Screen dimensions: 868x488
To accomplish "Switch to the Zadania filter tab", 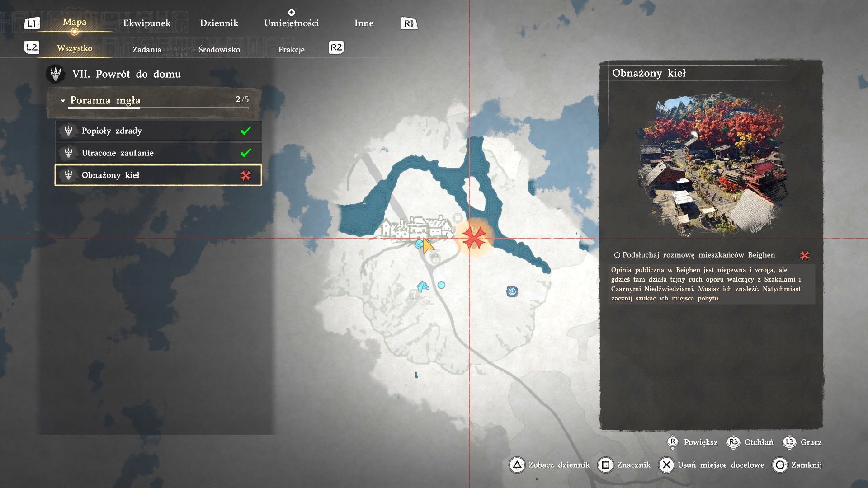I will [146, 49].
